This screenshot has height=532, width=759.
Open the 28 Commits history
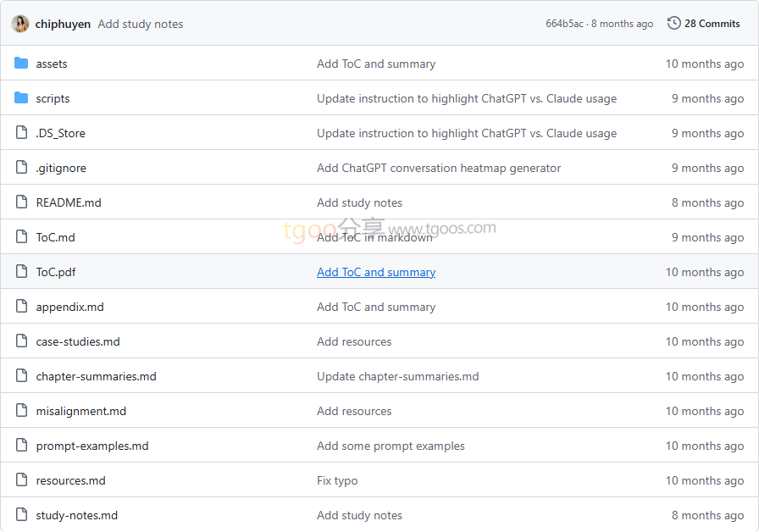pos(712,24)
